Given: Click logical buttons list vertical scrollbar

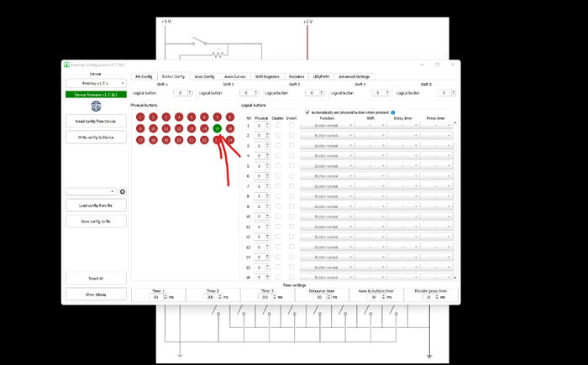Looking at the screenshot, I should (x=455, y=200).
